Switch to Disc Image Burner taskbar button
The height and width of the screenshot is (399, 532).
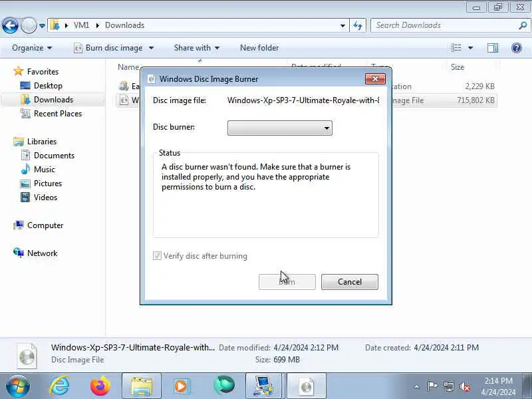click(307, 386)
